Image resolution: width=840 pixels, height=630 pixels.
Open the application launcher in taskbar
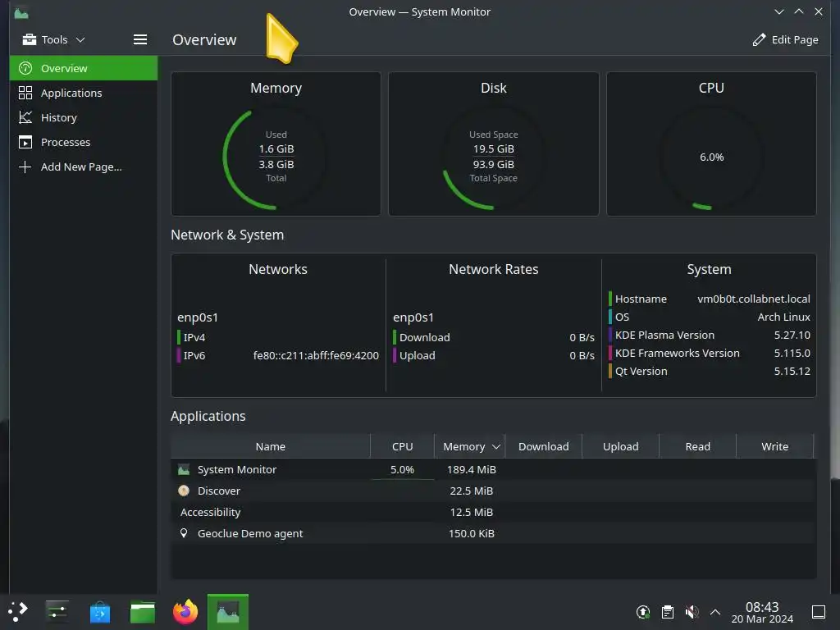pyautogui.click(x=18, y=611)
